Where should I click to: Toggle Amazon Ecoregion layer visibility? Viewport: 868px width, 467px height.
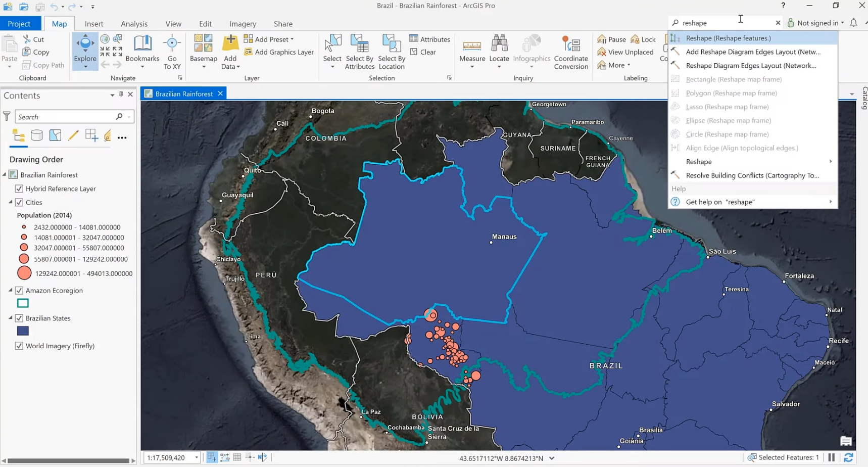click(x=19, y=291)
